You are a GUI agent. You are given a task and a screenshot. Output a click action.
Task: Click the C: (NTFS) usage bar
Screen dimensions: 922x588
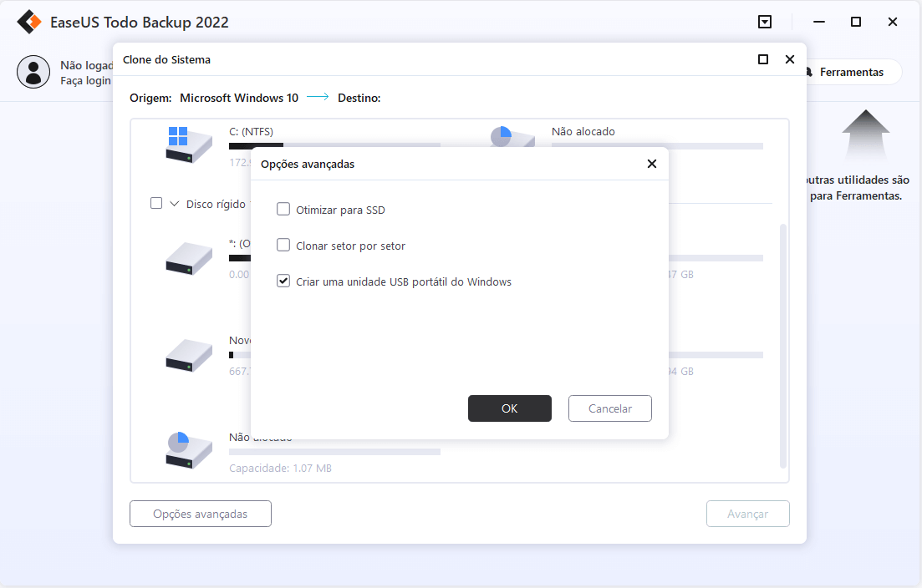334,144
